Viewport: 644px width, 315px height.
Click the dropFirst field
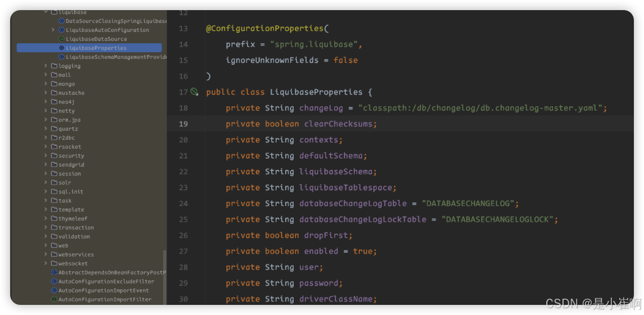pyautogui.click(x=327, y=235)
